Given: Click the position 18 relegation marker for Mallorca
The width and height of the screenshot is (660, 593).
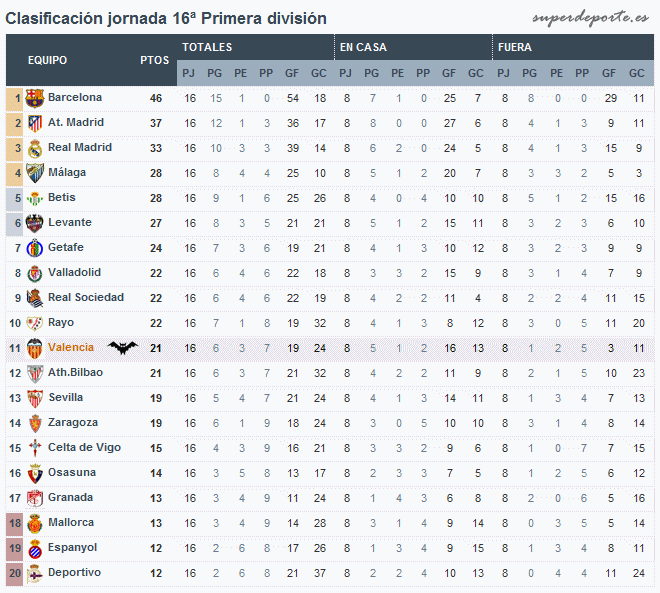Looking at the screenshot, I should click(15, 524).
